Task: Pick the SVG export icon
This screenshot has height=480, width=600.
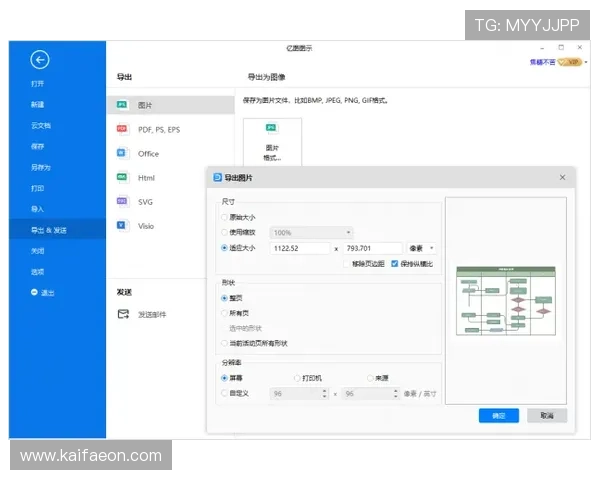Action: coord(122,201)
